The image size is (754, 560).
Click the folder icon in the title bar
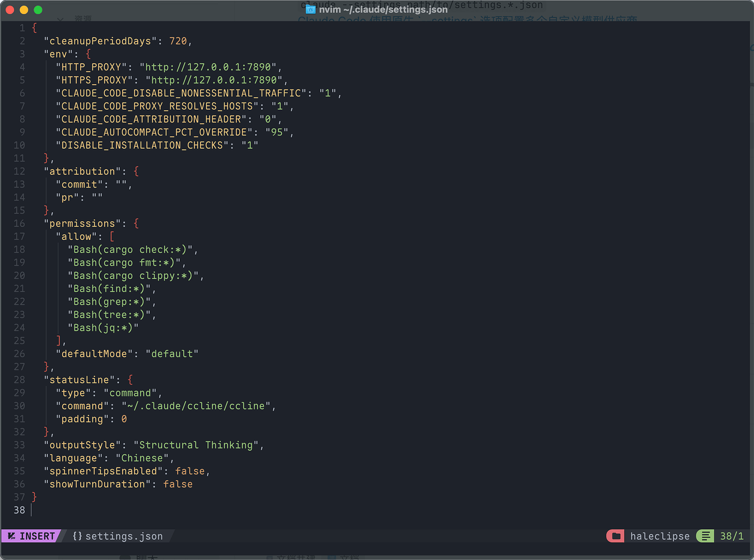(310, 9)
